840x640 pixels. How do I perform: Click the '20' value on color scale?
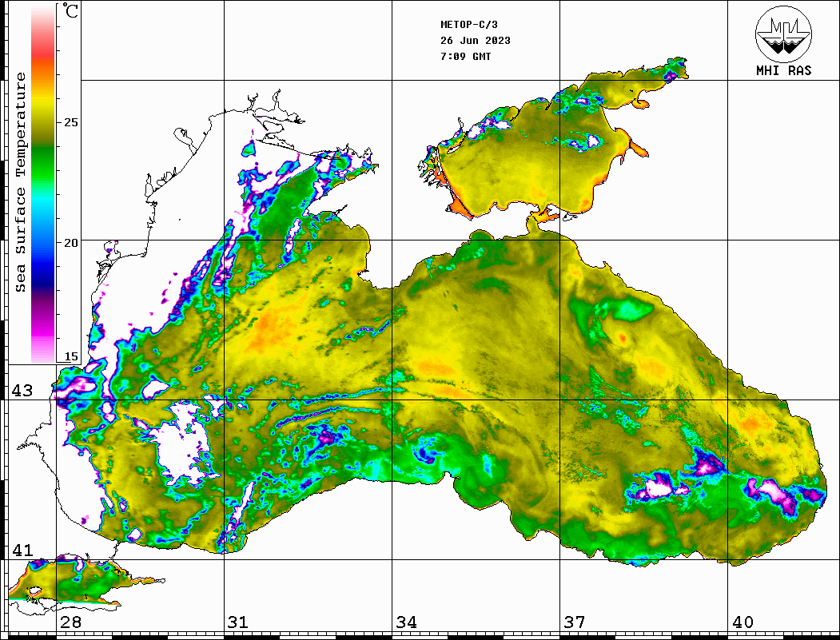(x=70, y=243)
